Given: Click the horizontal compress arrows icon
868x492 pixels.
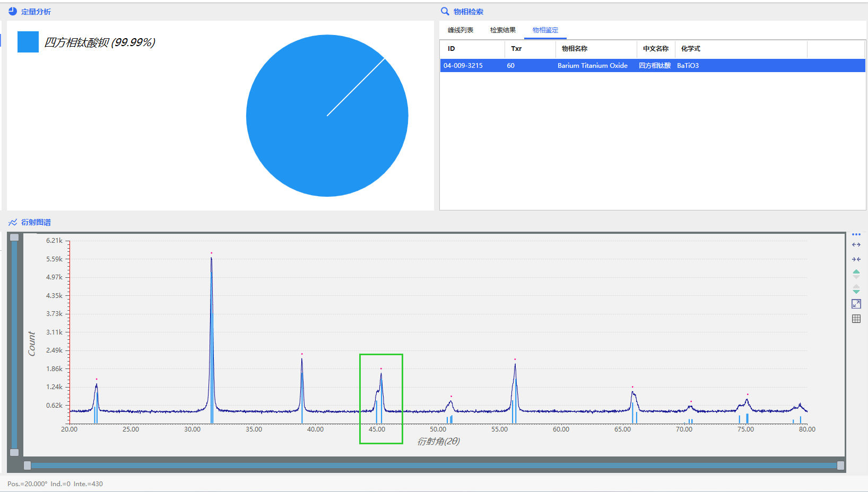Looking at the screenshot, I should (x=856, y=259).
